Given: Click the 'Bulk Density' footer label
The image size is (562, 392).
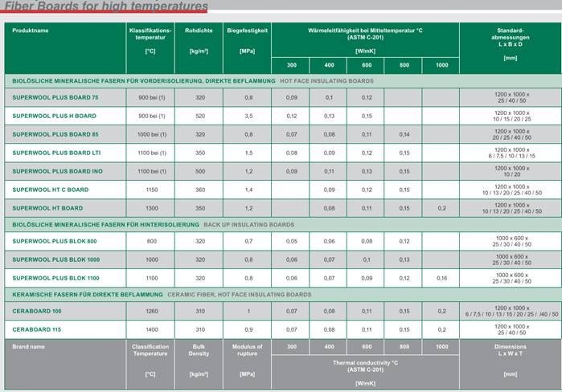Looking at the screenshot, I should [199, 350].
